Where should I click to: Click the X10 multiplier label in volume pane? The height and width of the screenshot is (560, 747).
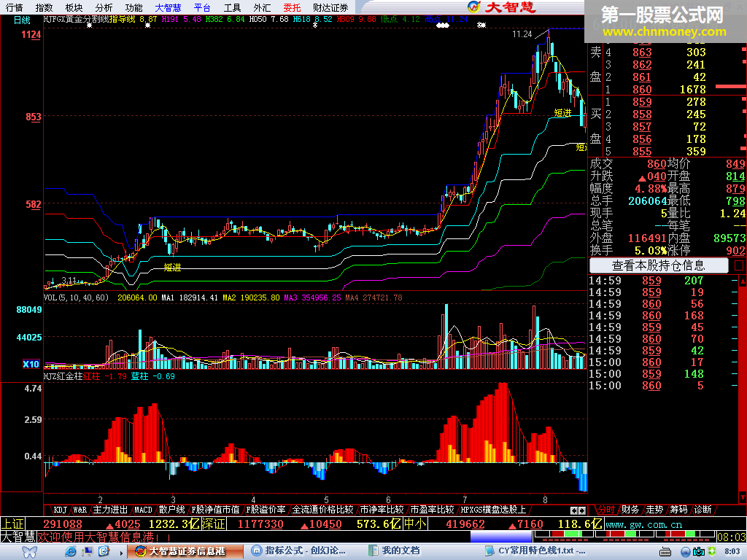click(x=31, y=365)
